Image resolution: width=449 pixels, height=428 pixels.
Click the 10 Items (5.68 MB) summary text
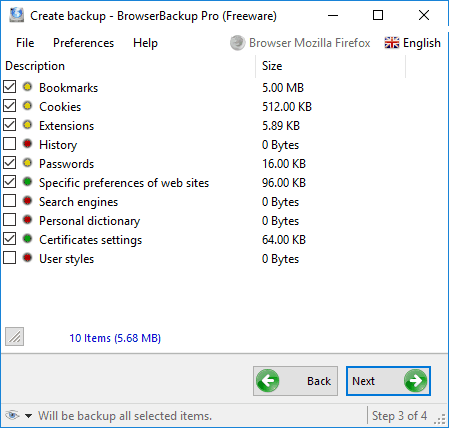tap(115, 338)
